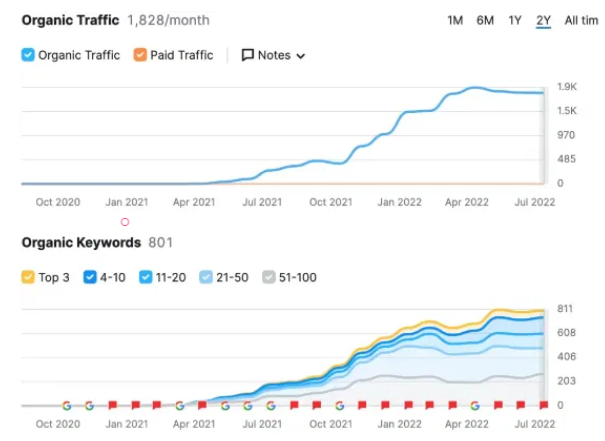Open the rightmost red flag note marker
This screenshot has width=605, height=441.
543,406
